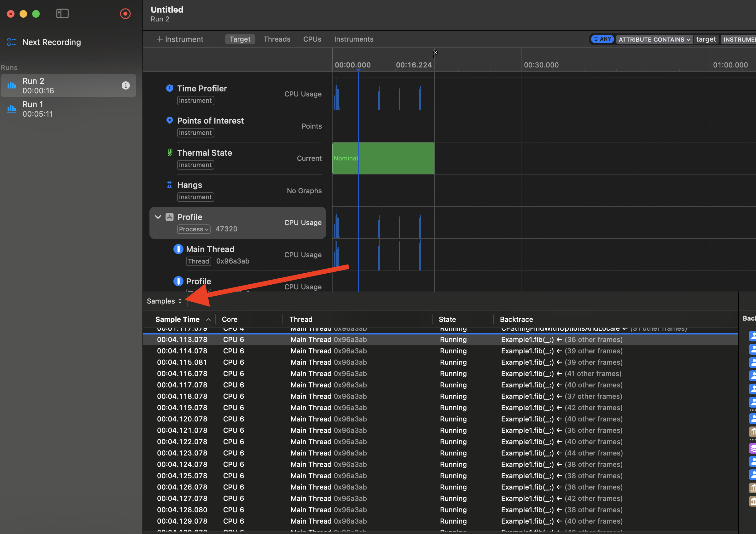Click the Time Profiler instrument icon
The image size is (756, 534).
pyautogui.click(x=170, y=88)
